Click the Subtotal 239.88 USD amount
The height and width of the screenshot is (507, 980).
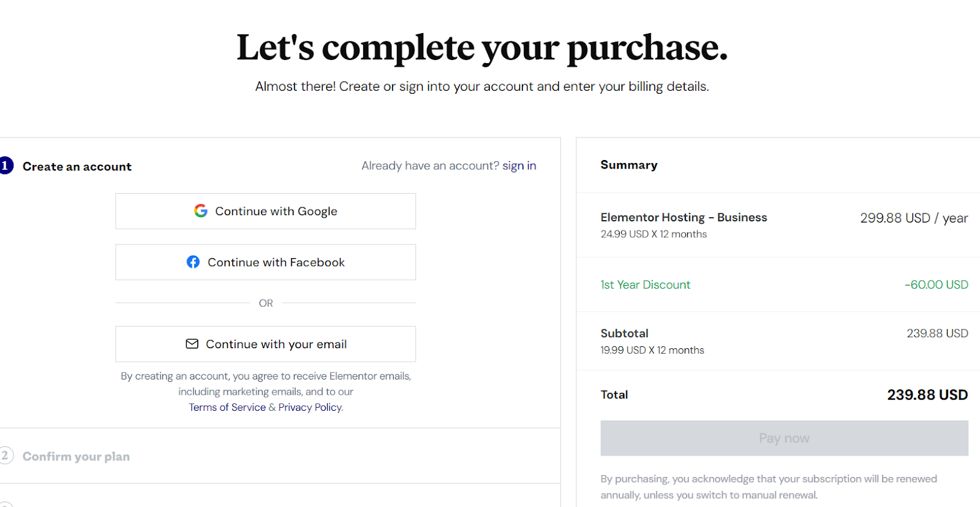[x=937, y=334]
